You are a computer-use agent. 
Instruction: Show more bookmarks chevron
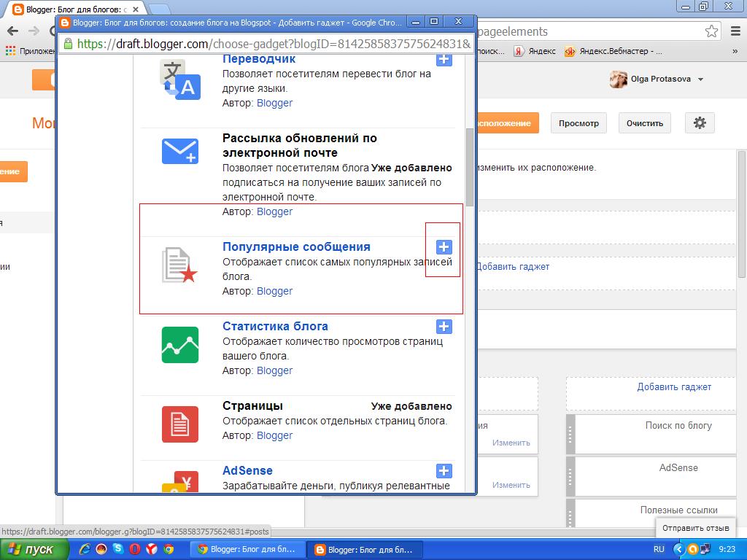click(x=735, y=51)
